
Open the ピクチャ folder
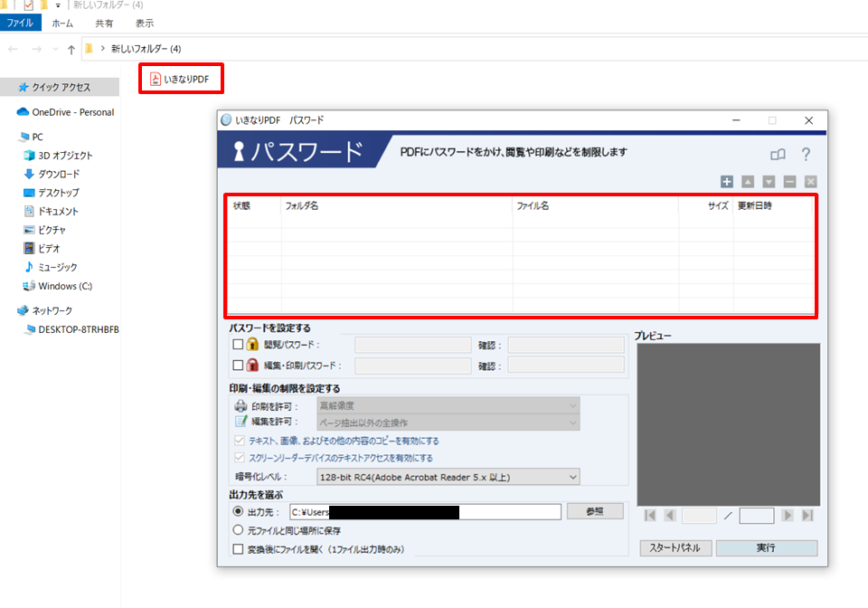tap(45, 230)
